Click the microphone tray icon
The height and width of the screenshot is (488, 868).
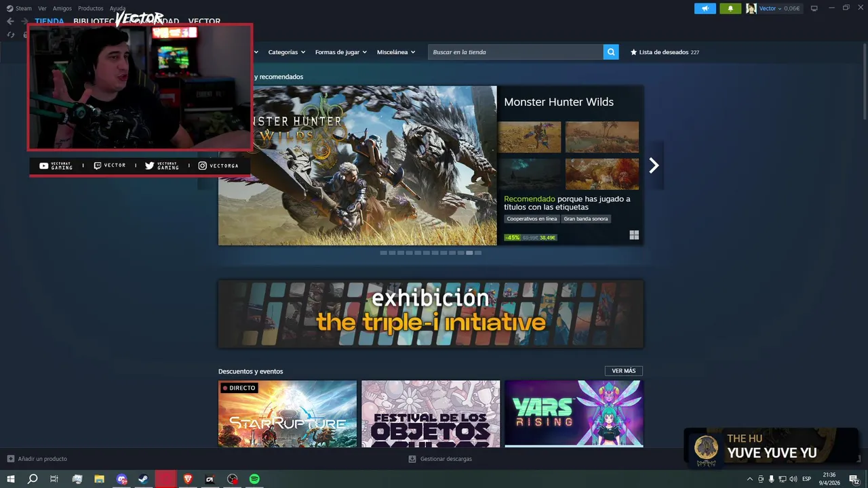coord(771,479)
